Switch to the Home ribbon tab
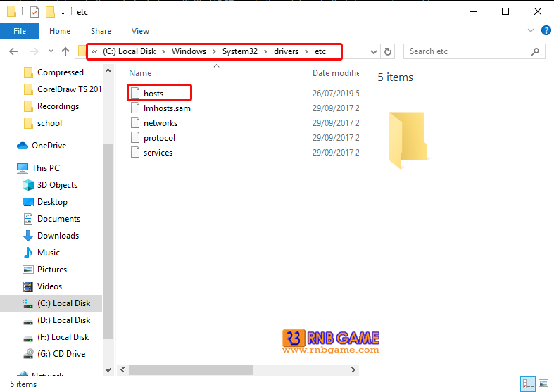Viewport: 554px width, 392px height. (x=60, y=31)
